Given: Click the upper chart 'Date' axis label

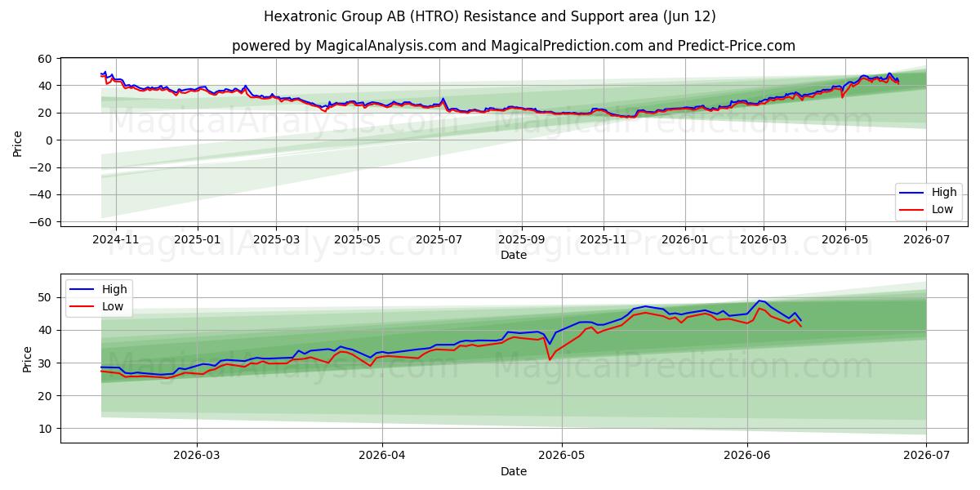Looking at the screenshot, I should tap(514, 255).
